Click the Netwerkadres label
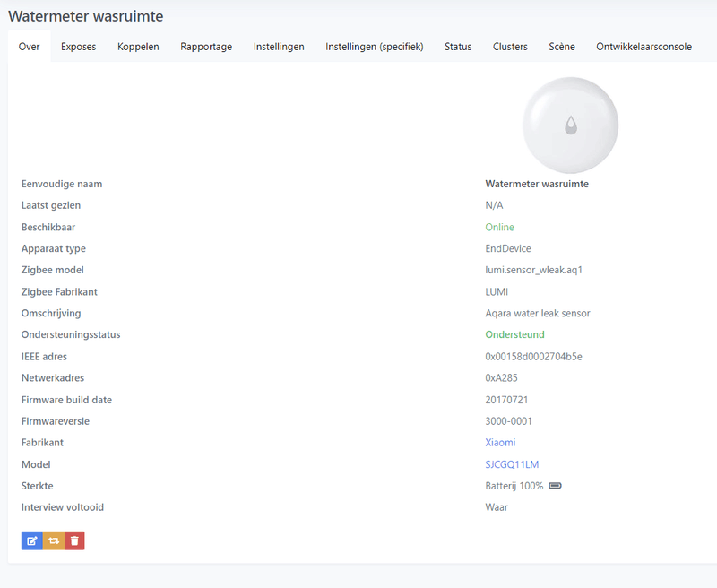This screenshot has width=717, height=588. tap(53, 378)
